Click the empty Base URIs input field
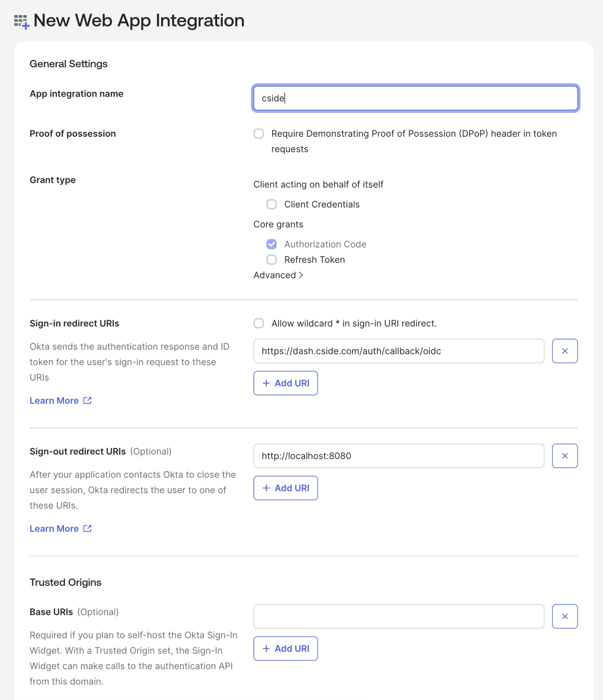The width and height of the screenshot is (603, 700). (x=399, y=616)
